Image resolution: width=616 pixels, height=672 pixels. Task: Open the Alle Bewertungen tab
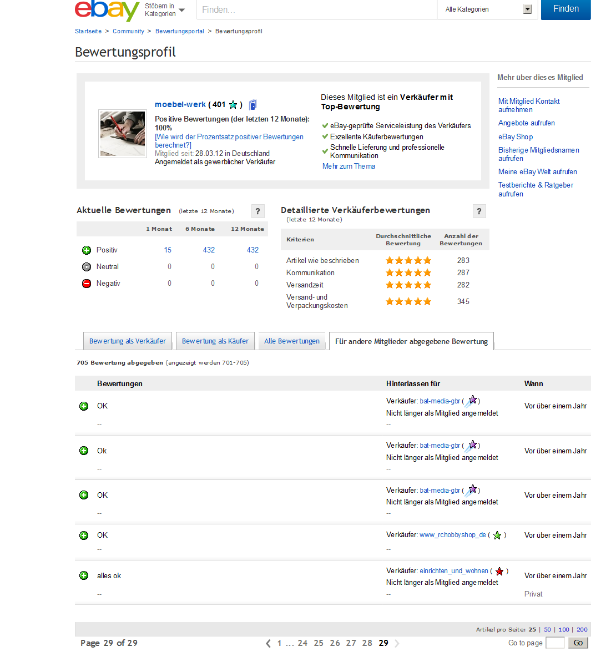(x=292, y=341)
